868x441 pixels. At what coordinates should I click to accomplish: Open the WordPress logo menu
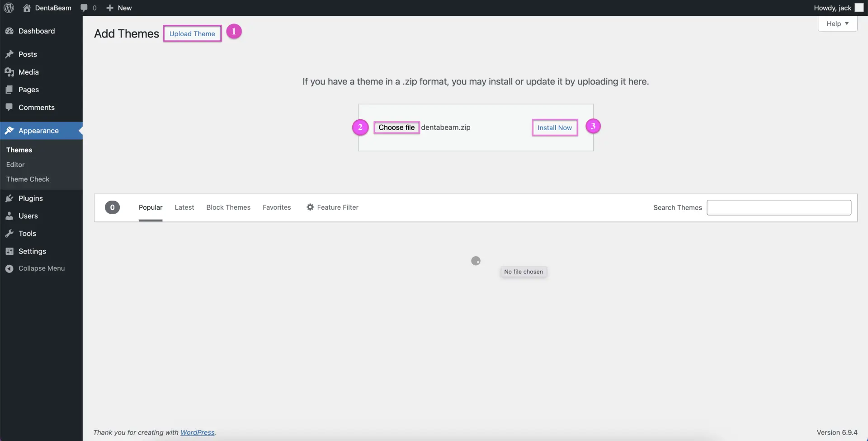point(9,8)
